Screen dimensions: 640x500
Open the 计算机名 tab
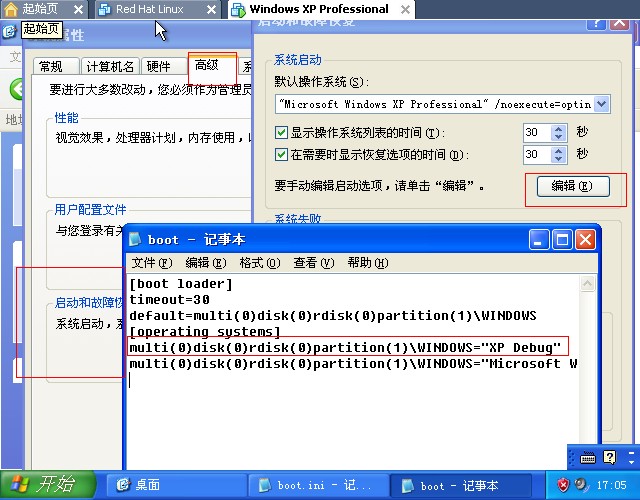click(110, 66)
